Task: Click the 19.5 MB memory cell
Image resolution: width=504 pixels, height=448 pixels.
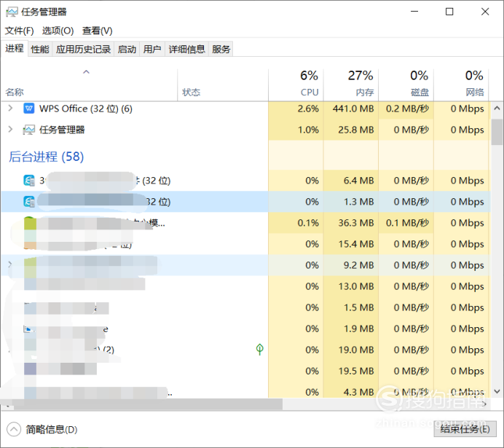Action: pos(350,371)
